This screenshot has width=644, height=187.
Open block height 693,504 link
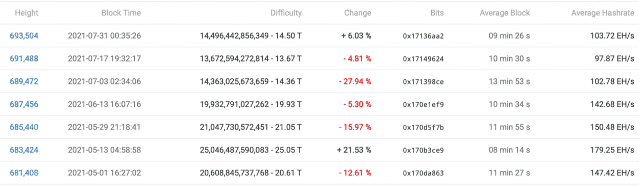(24, 36)
